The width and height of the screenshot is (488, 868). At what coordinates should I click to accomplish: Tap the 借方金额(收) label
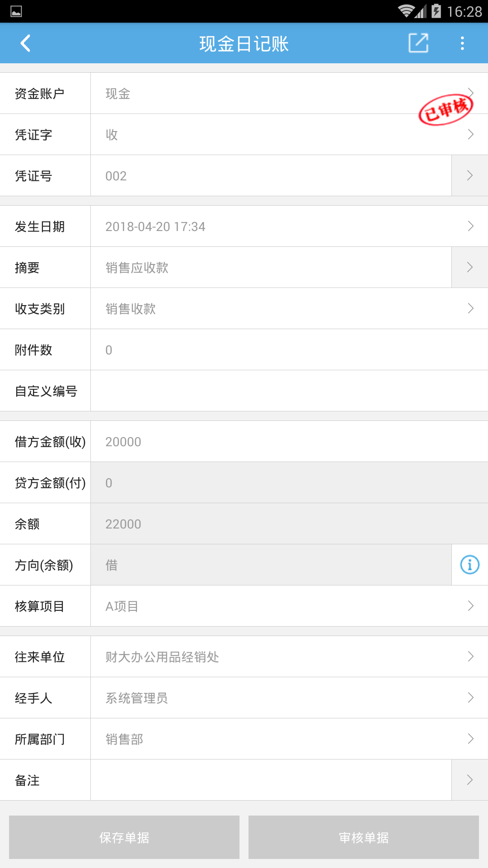coord(50,442)
